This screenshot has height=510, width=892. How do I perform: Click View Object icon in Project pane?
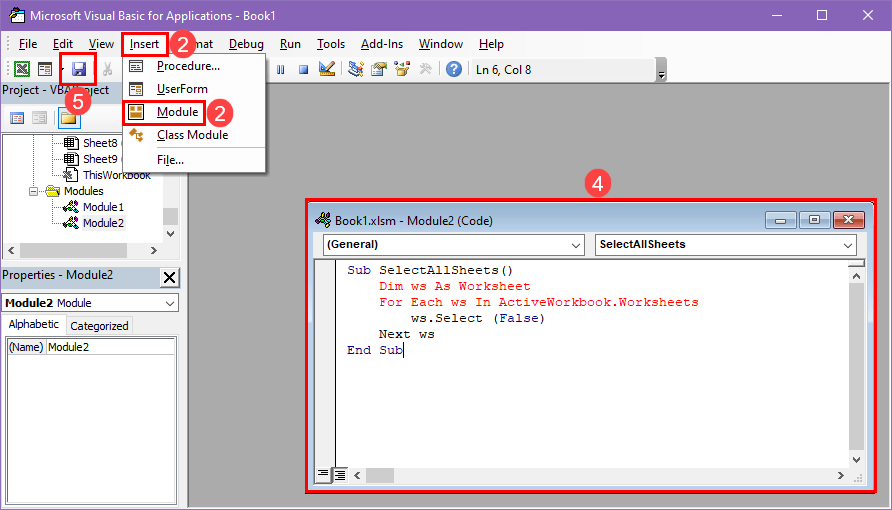coord(39,118)
